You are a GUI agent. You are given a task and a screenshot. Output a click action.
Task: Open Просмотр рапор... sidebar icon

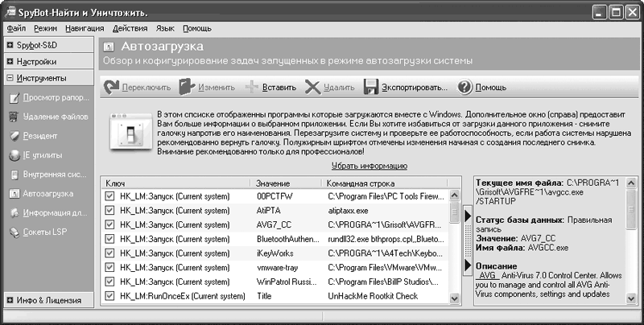click(14, 97)
